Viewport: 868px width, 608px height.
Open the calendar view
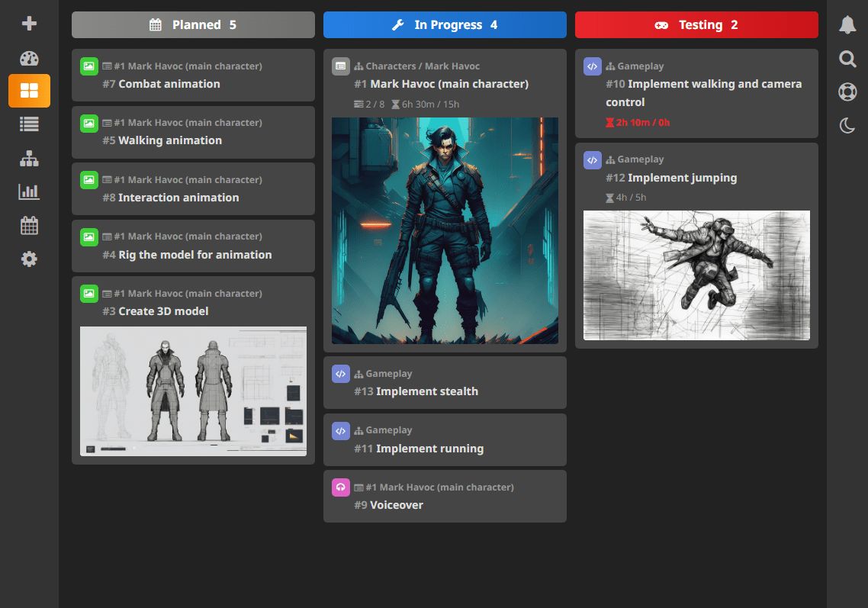click(28, 225)
